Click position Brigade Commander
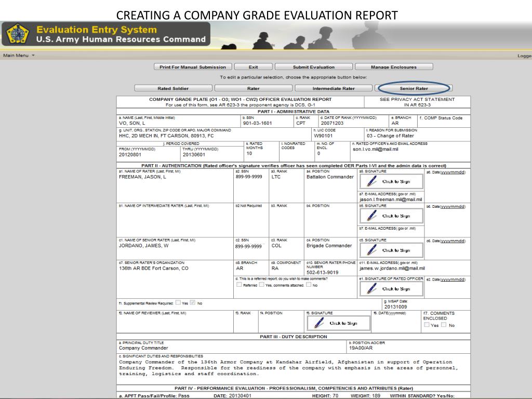Screen dimensions: 532x399 tap(329, 246)
